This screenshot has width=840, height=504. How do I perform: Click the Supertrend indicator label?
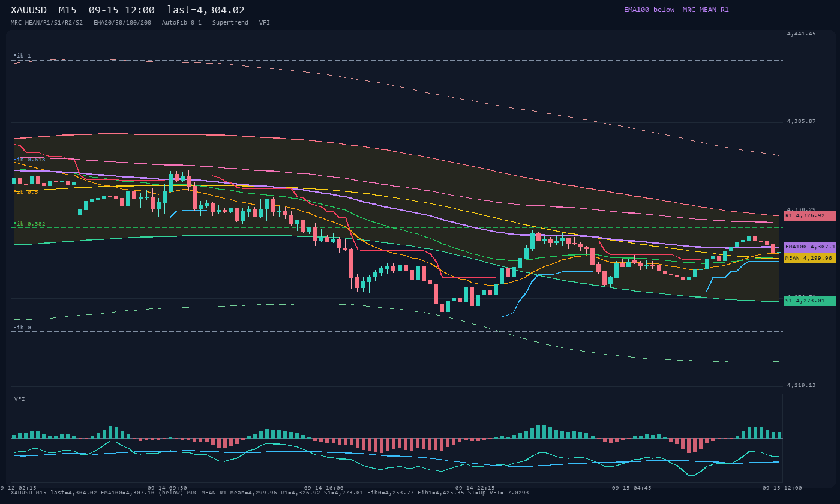coord(230,23)
